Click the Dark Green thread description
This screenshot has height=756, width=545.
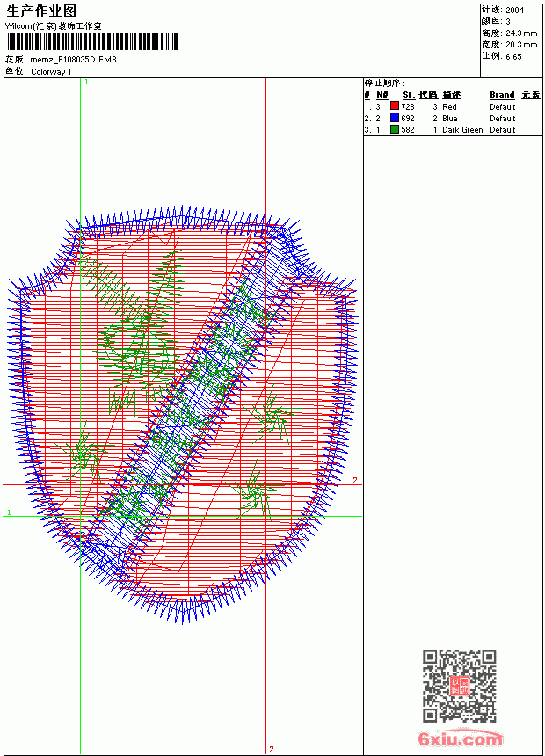[462, 130]
